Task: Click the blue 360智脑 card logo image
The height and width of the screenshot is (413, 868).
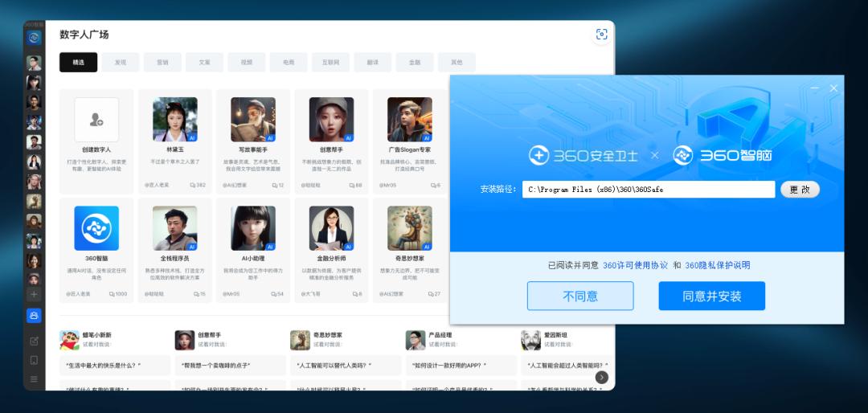Action: click(x=96, y=228)
